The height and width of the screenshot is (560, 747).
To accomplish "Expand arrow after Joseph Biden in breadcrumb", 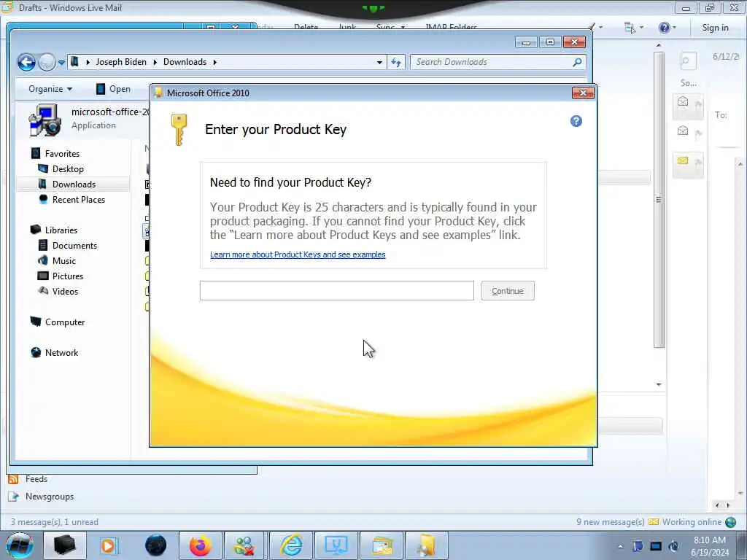I will pyautogui.click(x=155, y=62).
